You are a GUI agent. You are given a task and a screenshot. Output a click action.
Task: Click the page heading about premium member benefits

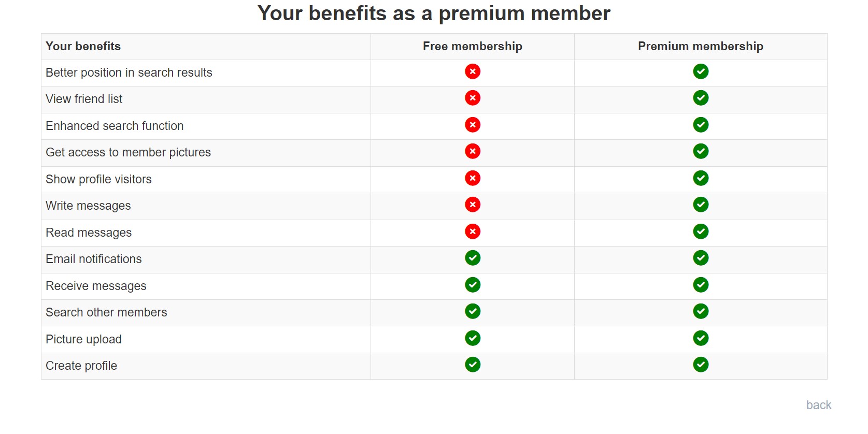click(434, 13)
